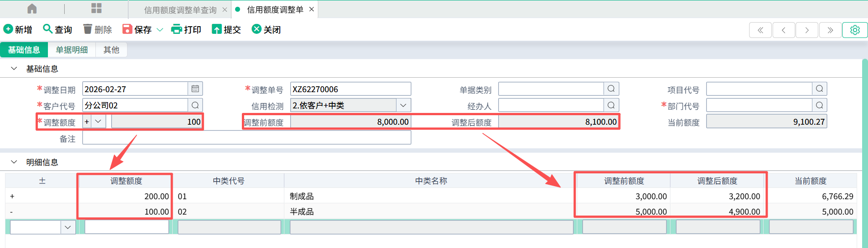This screenshot has height=248, width=868.
Task: Collapse the 基础信息 section
Action: click(14, 69)
